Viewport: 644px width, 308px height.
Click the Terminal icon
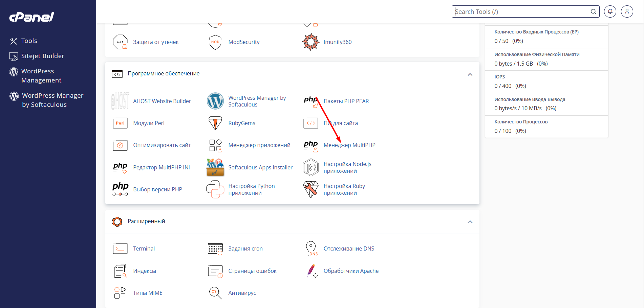120,248
